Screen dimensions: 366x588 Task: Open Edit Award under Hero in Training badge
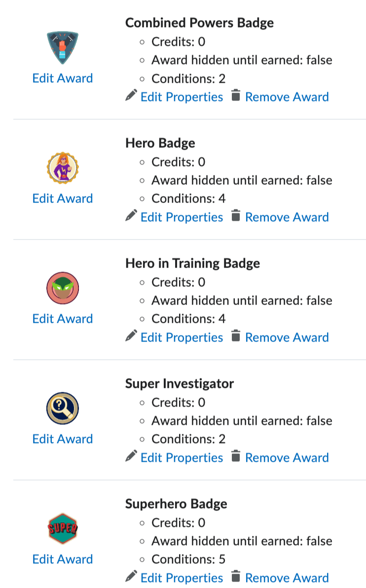pos(63,319)
